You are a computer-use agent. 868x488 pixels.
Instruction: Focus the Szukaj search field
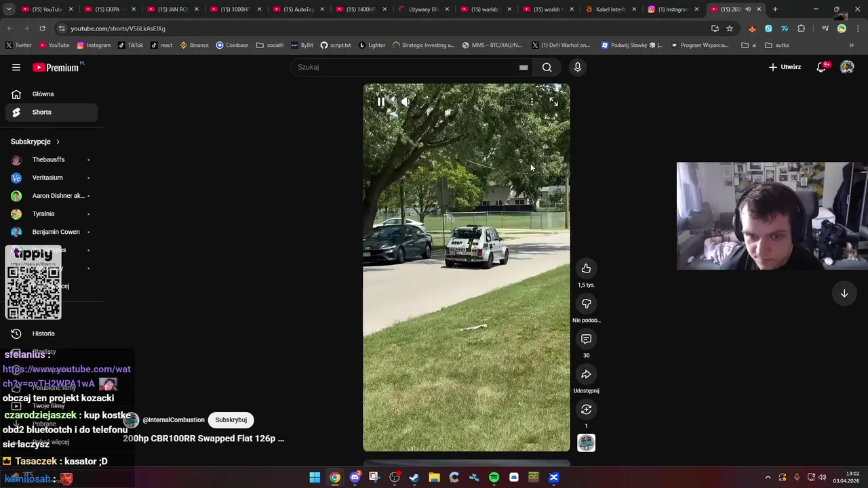pyautogui.click(x=406, y=67)
